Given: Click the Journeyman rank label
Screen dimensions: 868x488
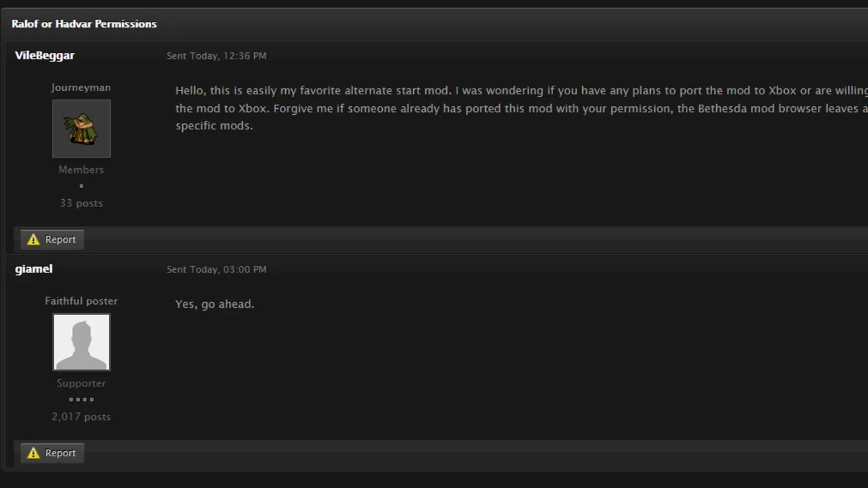Looking at the screenshot, I should [81, 88].
